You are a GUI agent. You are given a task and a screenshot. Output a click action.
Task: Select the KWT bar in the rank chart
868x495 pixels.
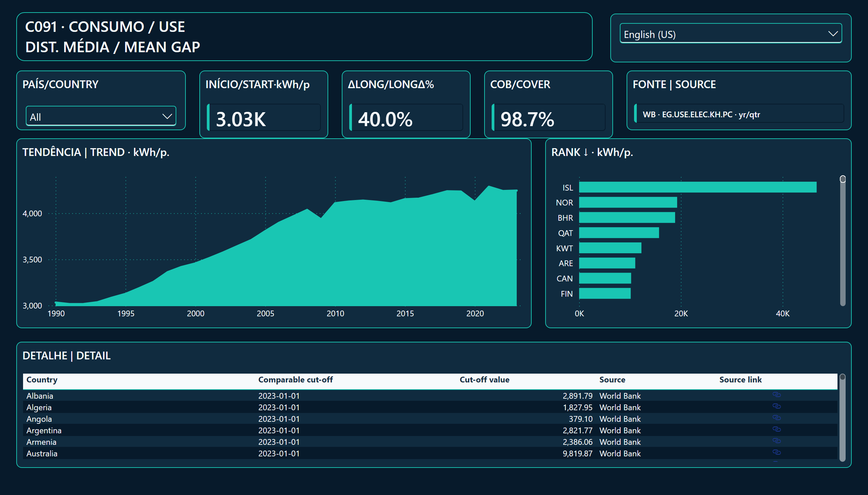(x=610, y=248)
